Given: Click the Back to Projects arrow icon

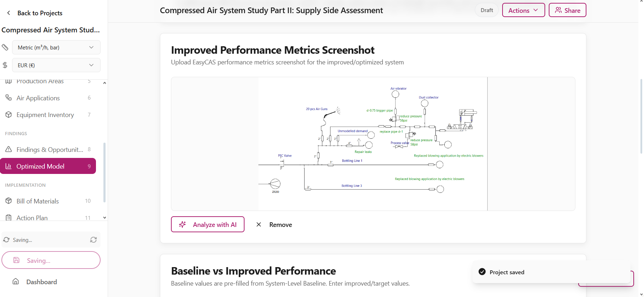Looking at the screenshot, I should coord(9,13).
